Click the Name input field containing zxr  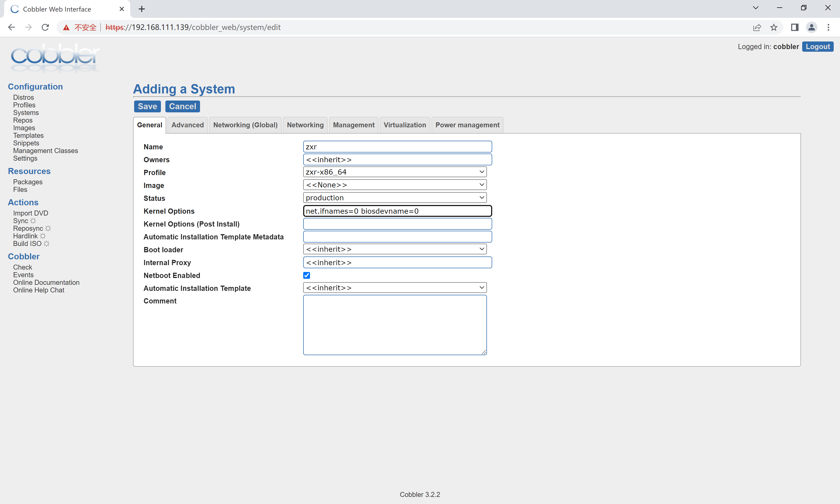click(x=397, y=147)
